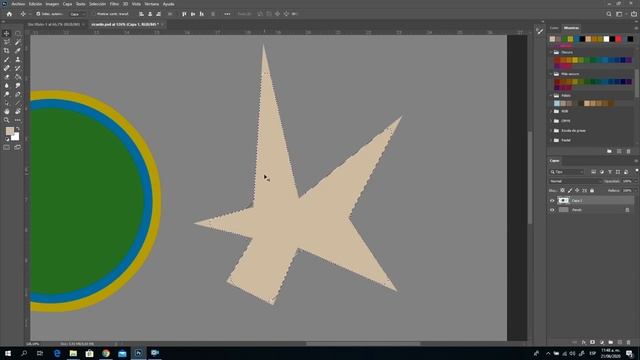The width and height of the screenshot is (640, 360).
Task: Collapse the Oscuro swatch group
Action: coord(551,52)
